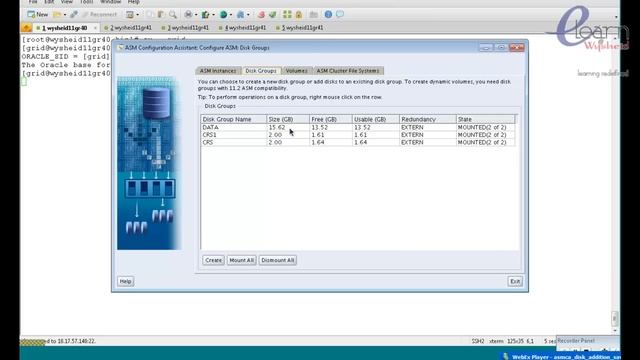640x360 pixels.
Task: Click the Create disk group button
Action: point(213,260)
